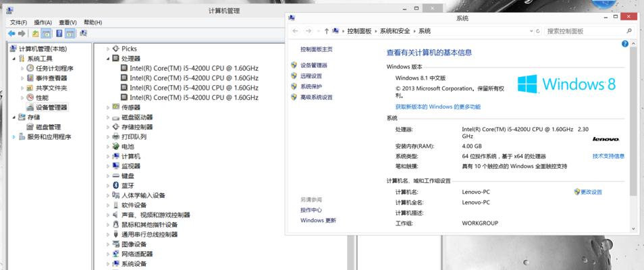The height and width of the screenshot is (270, 644).
Task: Select 磁盘管理 in the left tree
Action: [48, 127]
